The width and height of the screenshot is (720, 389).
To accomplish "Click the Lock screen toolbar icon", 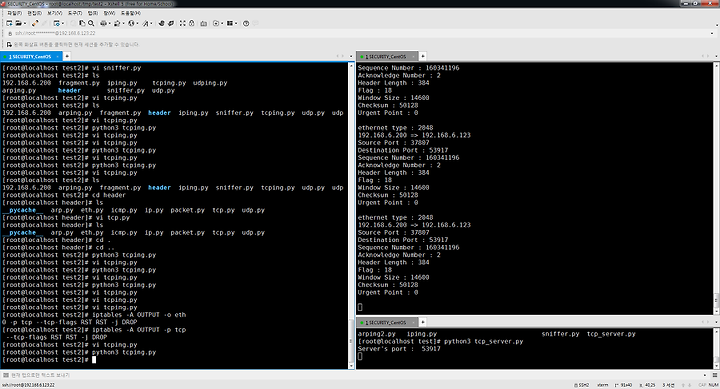I will (x=191, y=23).
